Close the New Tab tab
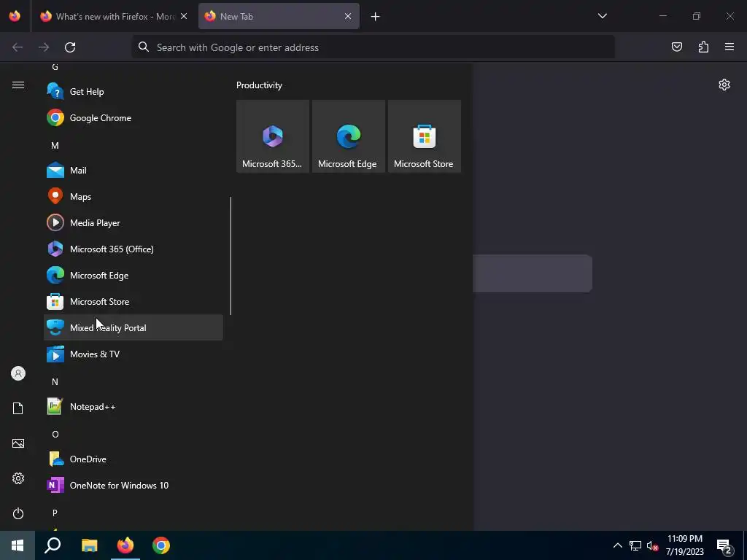The image size is (747, 560). tap(348, 16)
